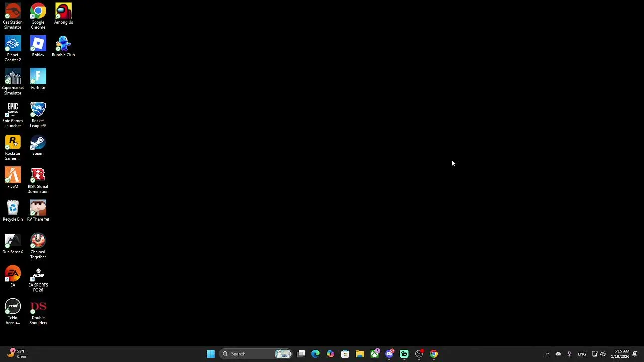The height and width of the screenshot is (362, 644).
Task: Select the Planet Coaster 2 shortcut
Action: [13, 49]
